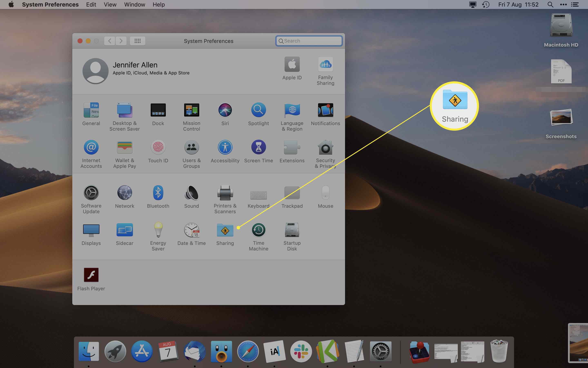
Task: Open Slack from the Dock
Action: click(x=301, y=351)
